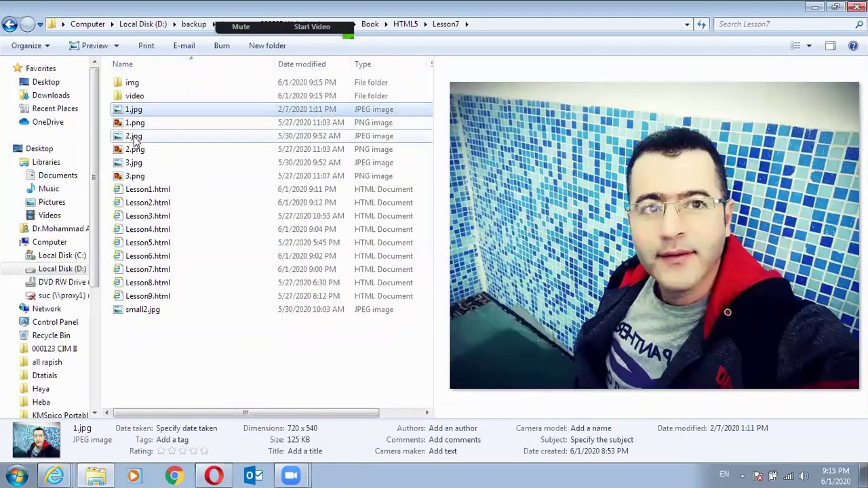Toggle Mute in the Zoom overlay
Viewport: 868px width, 488px height.
pyautogui.click(x=241, y=27)
